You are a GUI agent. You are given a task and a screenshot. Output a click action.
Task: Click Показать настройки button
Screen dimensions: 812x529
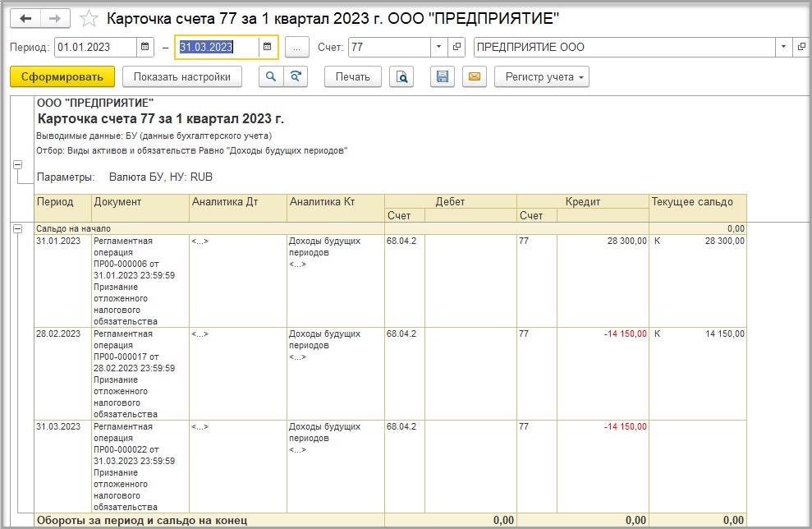coord(182,76)
